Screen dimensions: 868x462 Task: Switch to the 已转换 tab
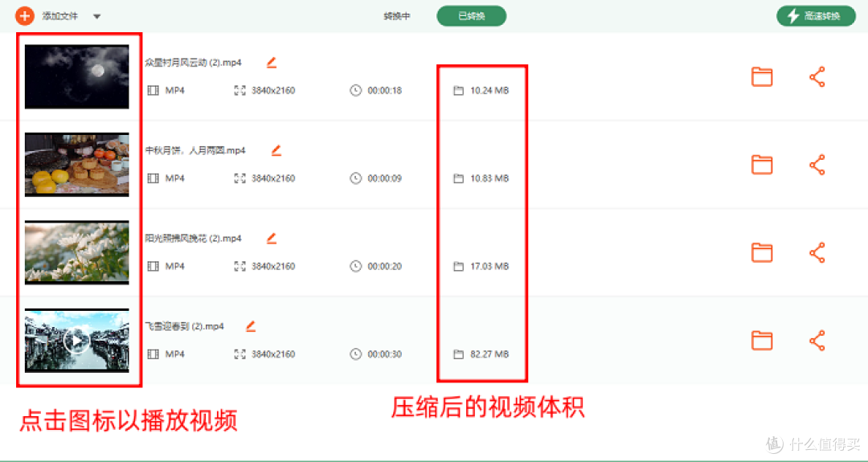click(472, 16)
